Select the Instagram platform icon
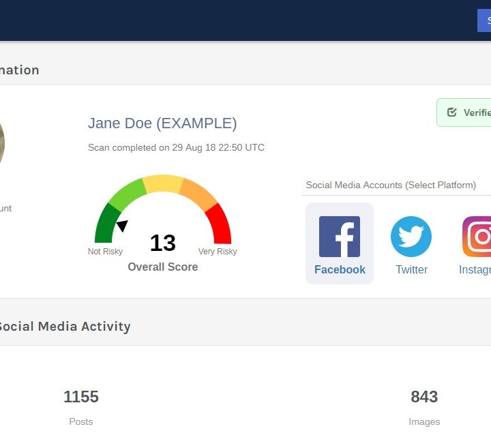Screen dimensions: 491x448 (x=477, y=237)
